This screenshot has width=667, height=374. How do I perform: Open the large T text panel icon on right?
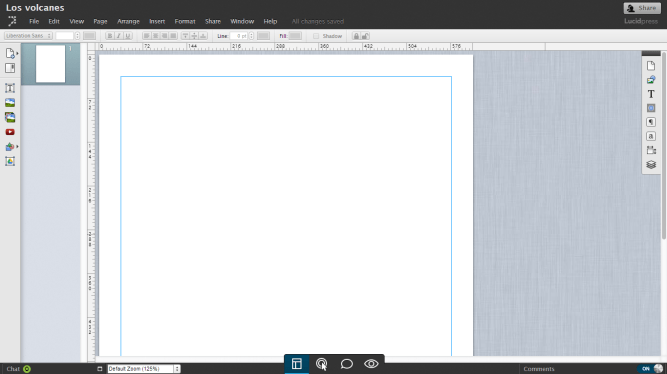(x=651, y=94)
